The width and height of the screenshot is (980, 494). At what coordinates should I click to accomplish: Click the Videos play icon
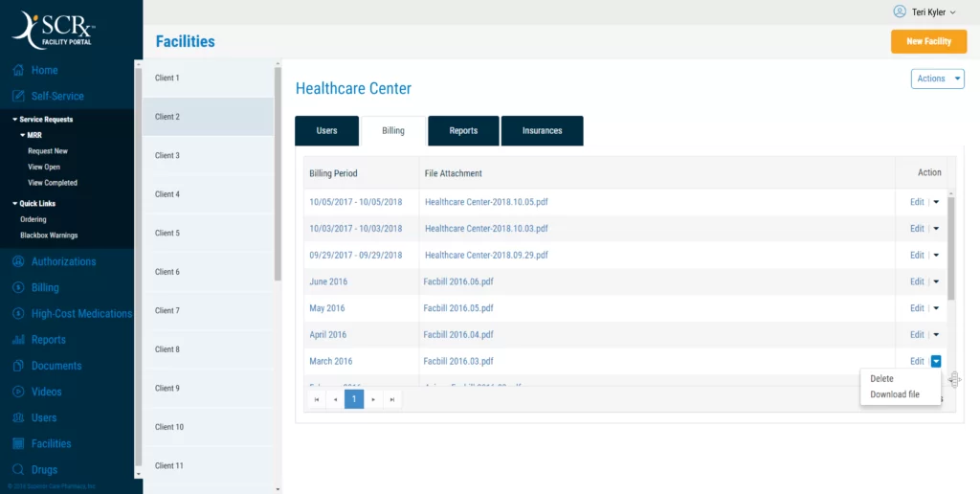[19, 392]
